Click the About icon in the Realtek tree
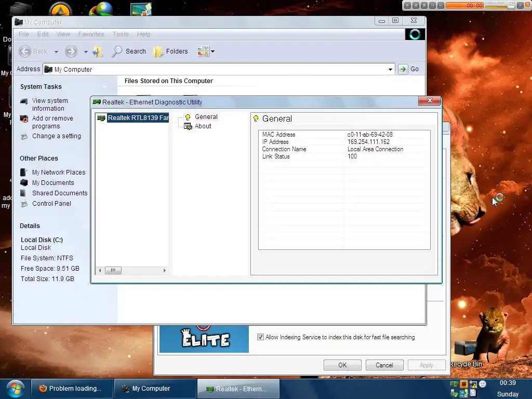 click(x=188, y=127)
